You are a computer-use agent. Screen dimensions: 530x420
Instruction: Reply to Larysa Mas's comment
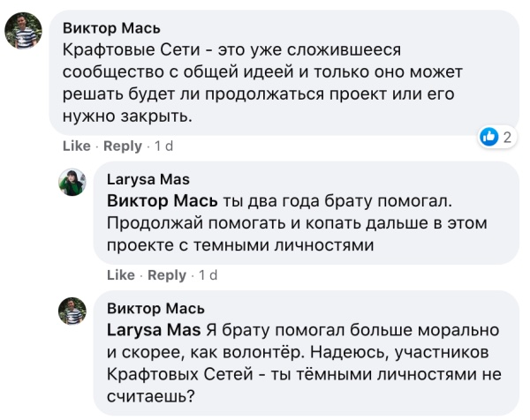pyautogui.click(x=167, y=275)
